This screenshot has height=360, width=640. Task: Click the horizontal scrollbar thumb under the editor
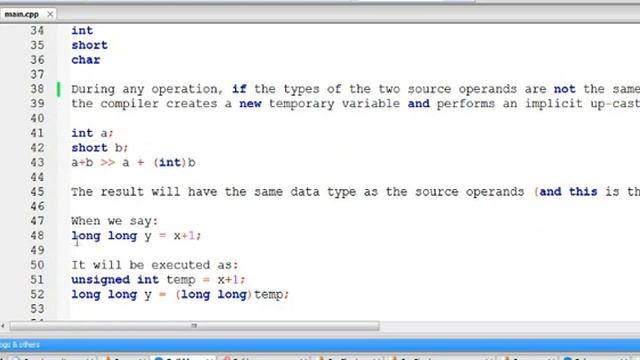(x=194, y=326)
